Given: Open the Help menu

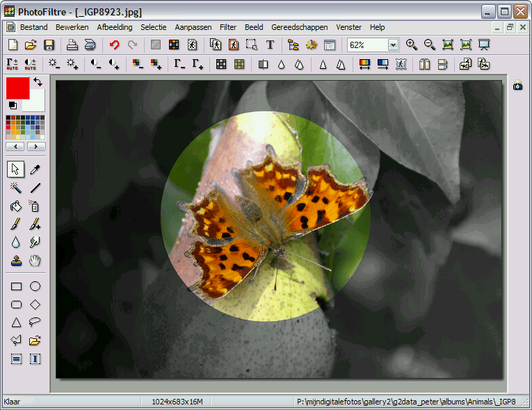Looking at the screenshot, I should pos(378,27).
